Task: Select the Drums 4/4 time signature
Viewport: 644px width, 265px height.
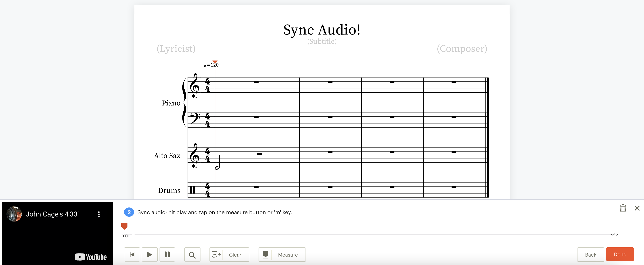Action: 207,190
